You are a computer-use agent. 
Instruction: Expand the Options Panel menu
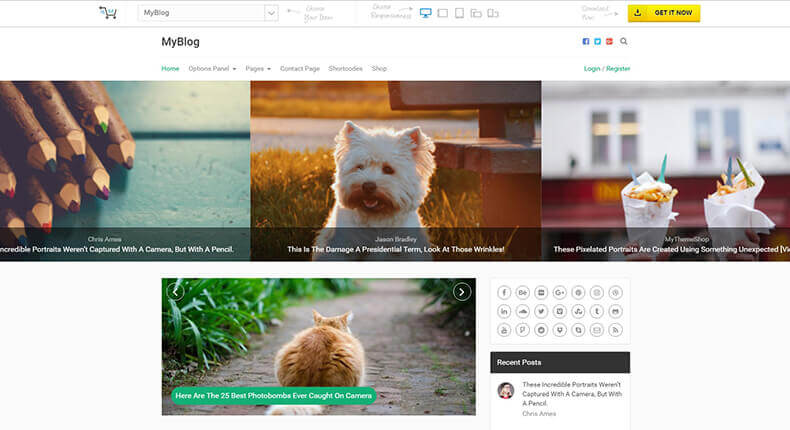(212, 69)
